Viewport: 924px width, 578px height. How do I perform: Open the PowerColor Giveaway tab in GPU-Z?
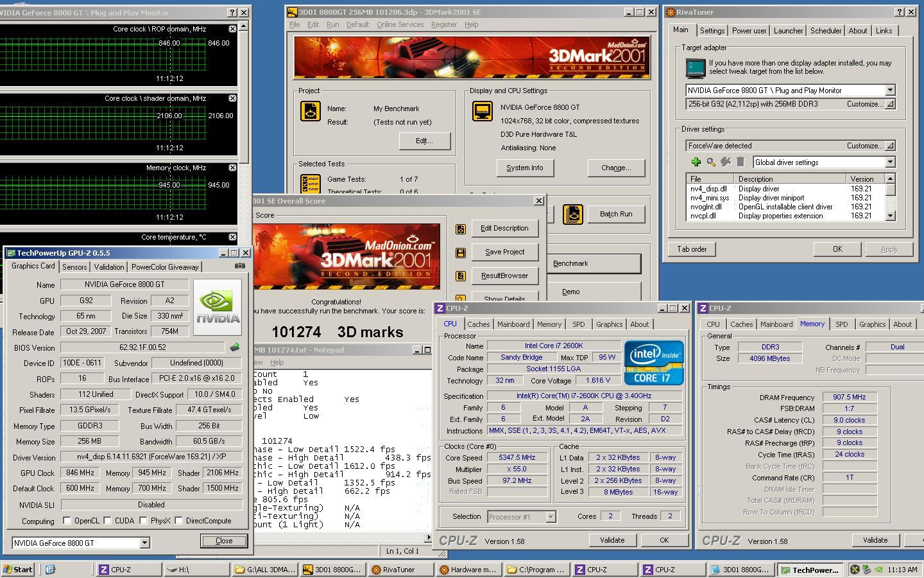click(165, 267)
